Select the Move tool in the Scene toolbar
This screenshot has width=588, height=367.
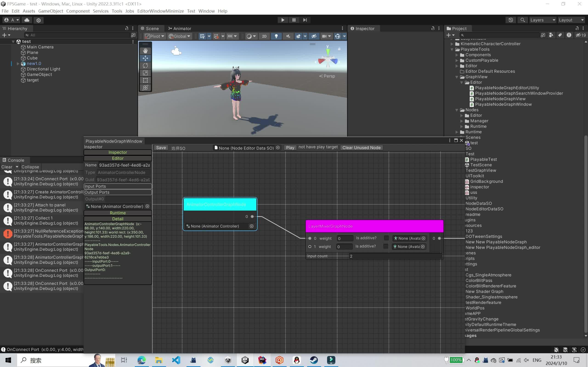[145, 58]
